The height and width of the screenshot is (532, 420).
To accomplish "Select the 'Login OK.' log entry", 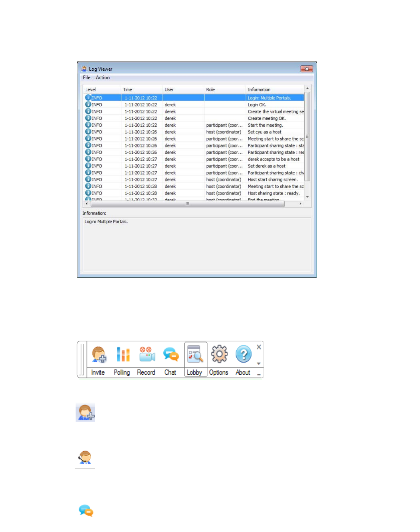I will click(x=194, y=105).
